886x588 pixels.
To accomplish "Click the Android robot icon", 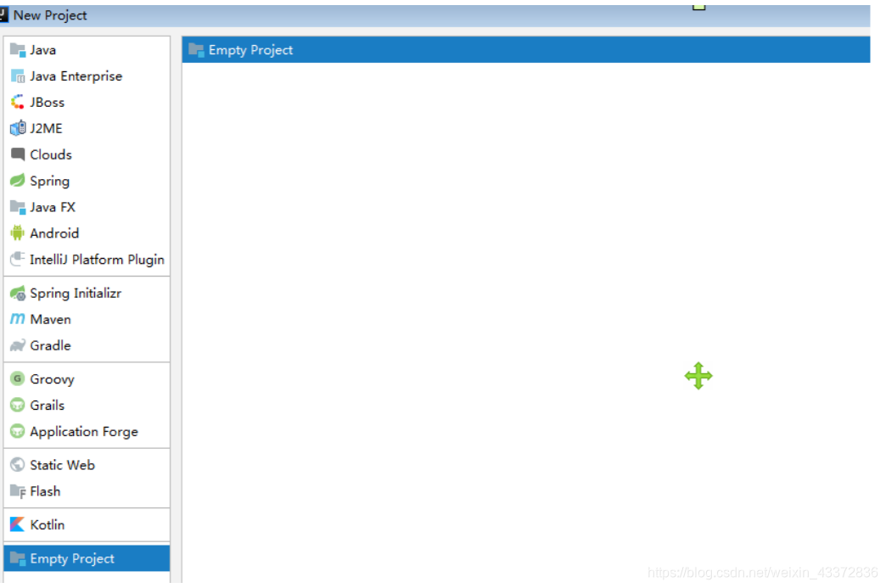I will pos(18,232).
